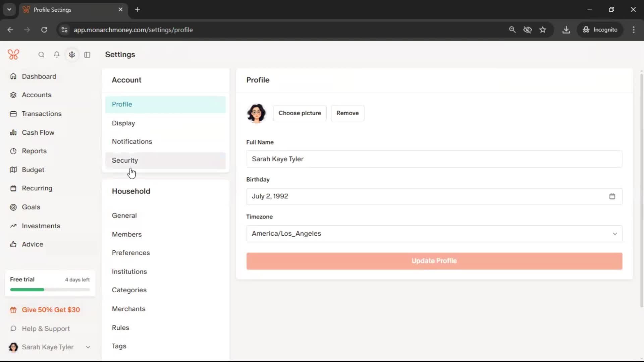Expand the Timezone dropdown

[x=434, y=234]
